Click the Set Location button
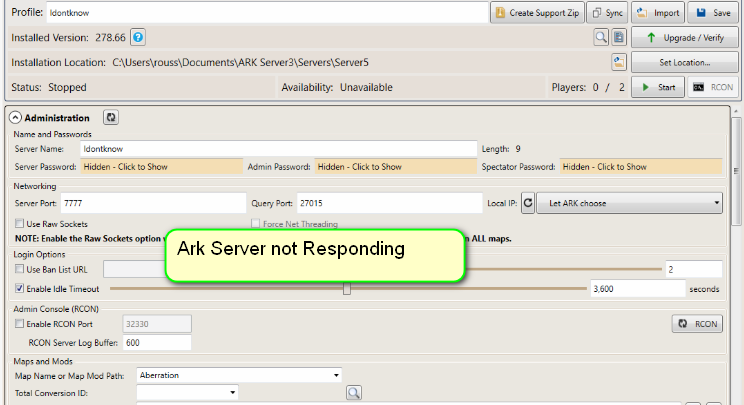 (x=685, y=62)
